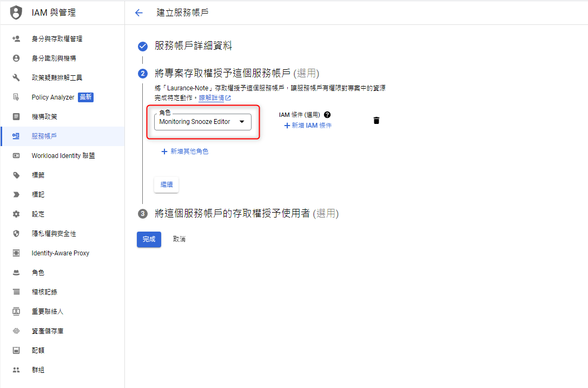Go back with the left arrow
The image size is (588, 388).
[x=138, y=13]
